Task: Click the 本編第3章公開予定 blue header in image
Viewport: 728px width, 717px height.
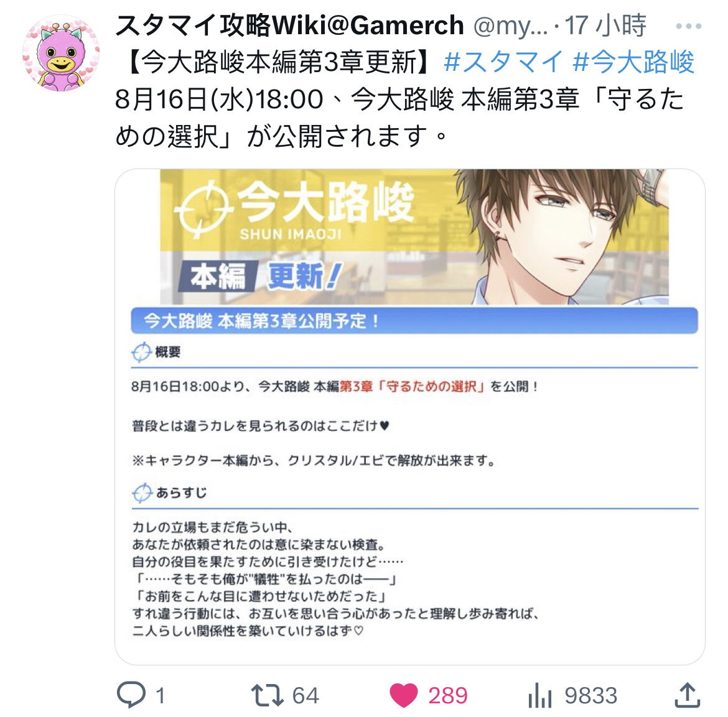Action: click(414, 321)
